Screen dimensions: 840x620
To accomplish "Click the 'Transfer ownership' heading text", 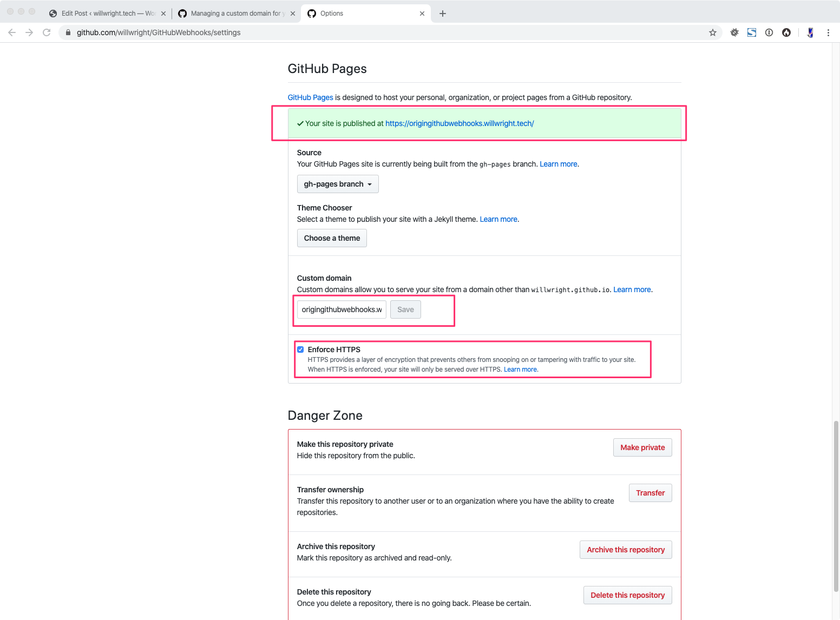I will 330,490.
